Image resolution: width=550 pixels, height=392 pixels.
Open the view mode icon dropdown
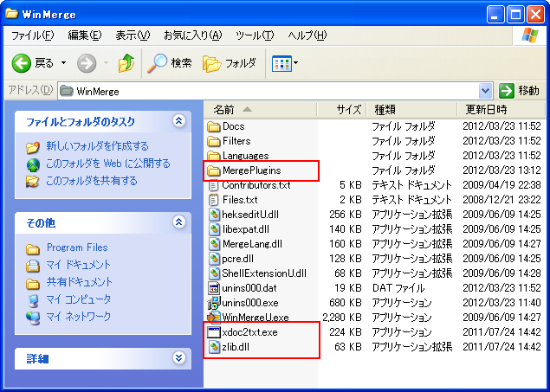[285, 63]
